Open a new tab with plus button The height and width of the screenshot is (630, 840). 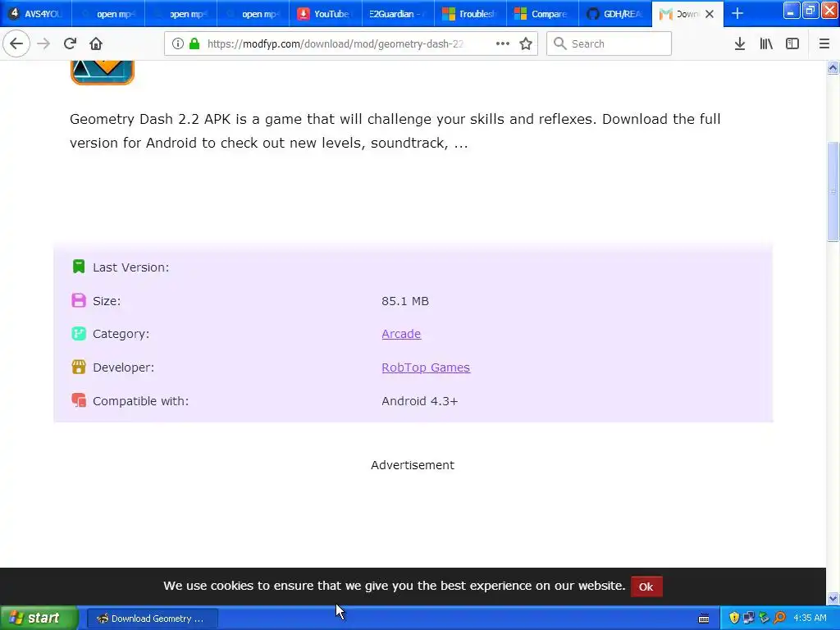click(x=737, y=14)
